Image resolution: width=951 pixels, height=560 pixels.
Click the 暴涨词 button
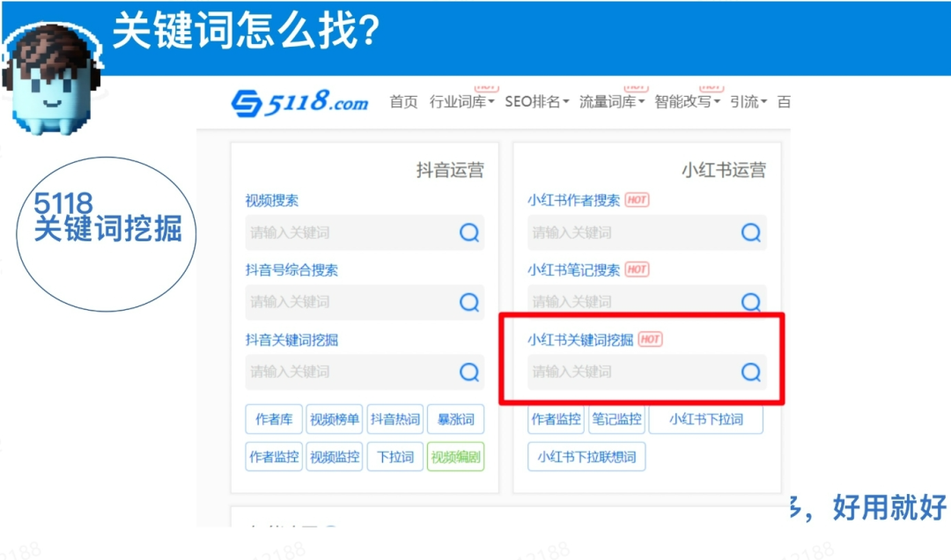(x=455, y=419)
